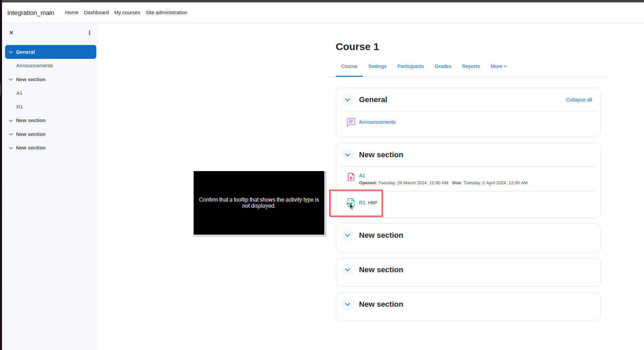
Task: Close the course index drawer
Action: (x=11, y=33)
